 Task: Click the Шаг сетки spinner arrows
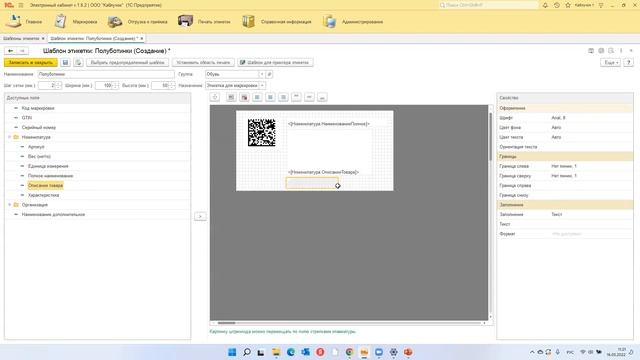(58, 86)
